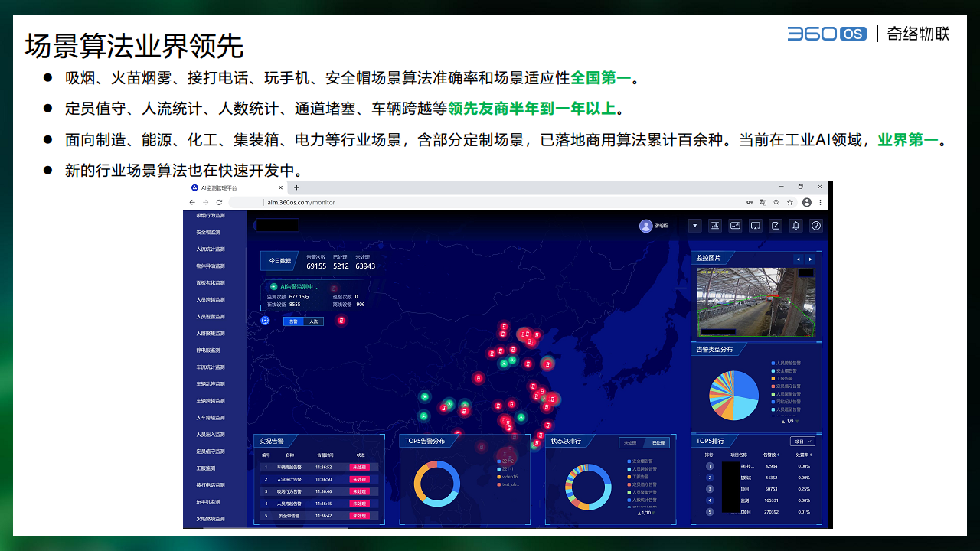Screen dimensions: 980x551
Task: Reload the aim.360os.com page
Action: point(219,202)
